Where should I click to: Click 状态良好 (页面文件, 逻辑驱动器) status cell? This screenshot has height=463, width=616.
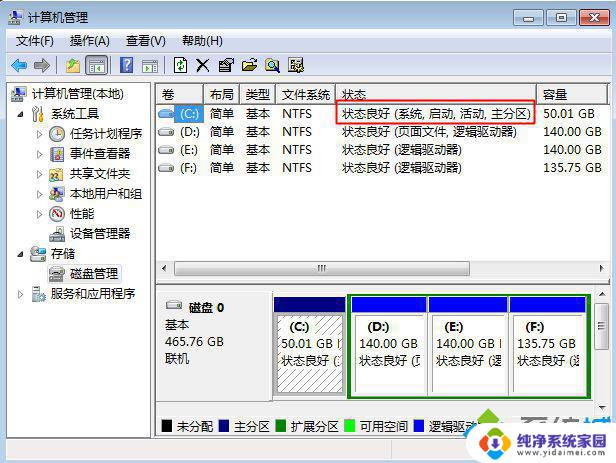click(x=429, y=132)
